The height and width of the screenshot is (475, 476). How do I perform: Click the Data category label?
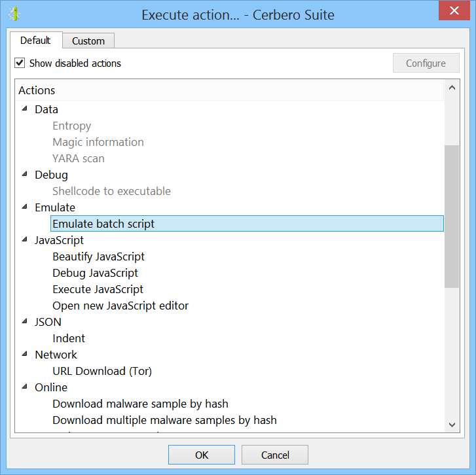coord(46,109)
